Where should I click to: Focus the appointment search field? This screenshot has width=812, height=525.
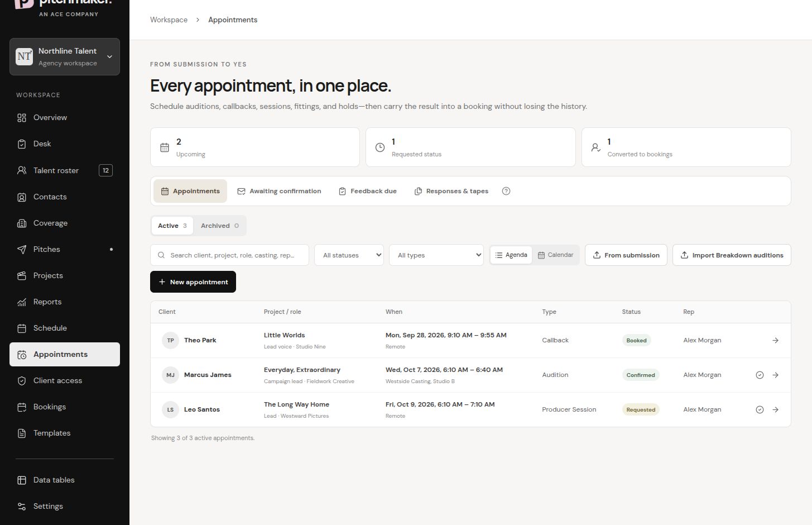click(x=229, y=255)
